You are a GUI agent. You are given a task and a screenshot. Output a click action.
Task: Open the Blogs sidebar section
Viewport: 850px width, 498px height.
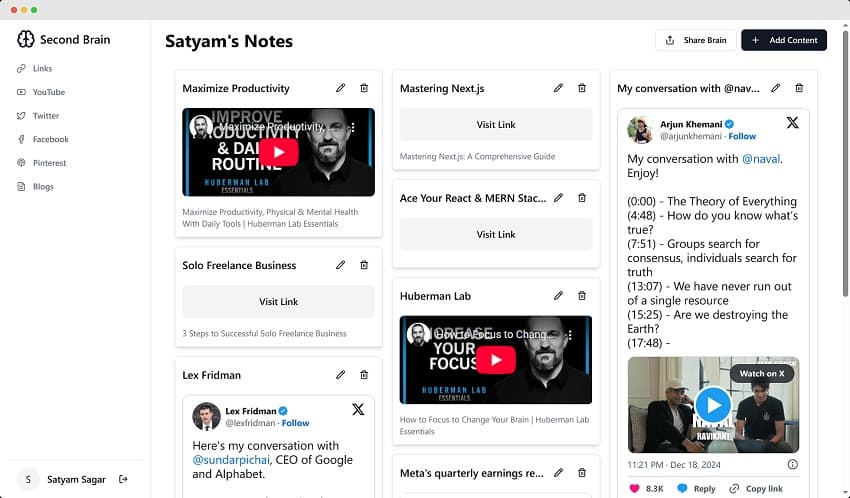click(36, 186)
